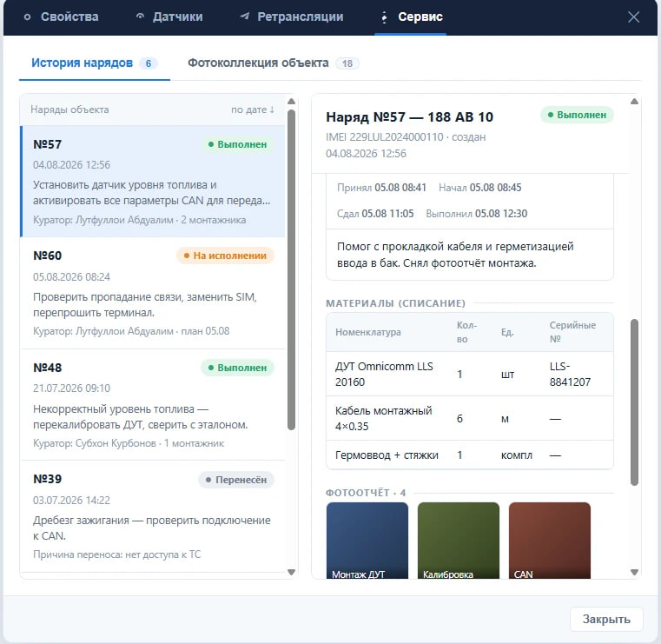
Task: Click date 05.08.2026 08:24 of order №60
Action: coord(72,277)
